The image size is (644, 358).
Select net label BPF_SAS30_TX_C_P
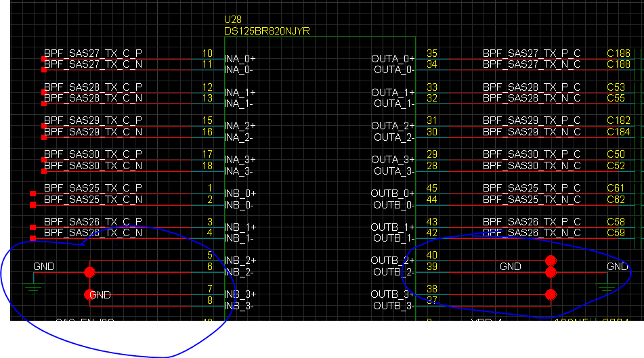click(93, 154)
